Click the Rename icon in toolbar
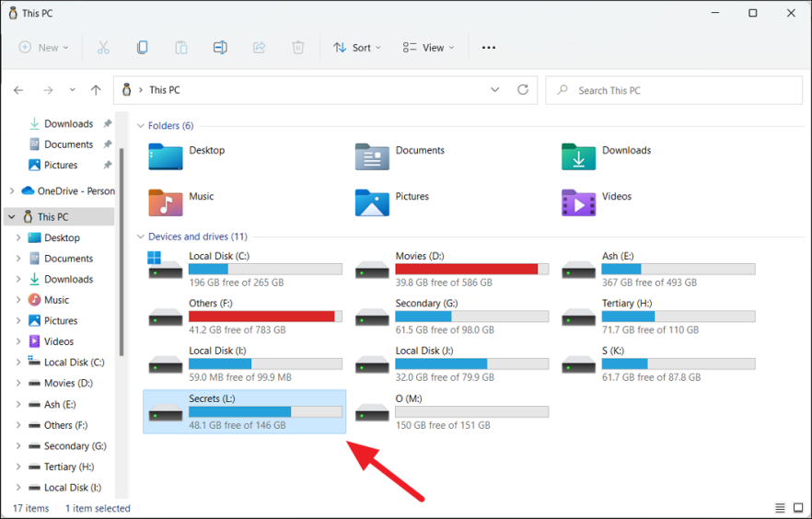 point(220,48)
